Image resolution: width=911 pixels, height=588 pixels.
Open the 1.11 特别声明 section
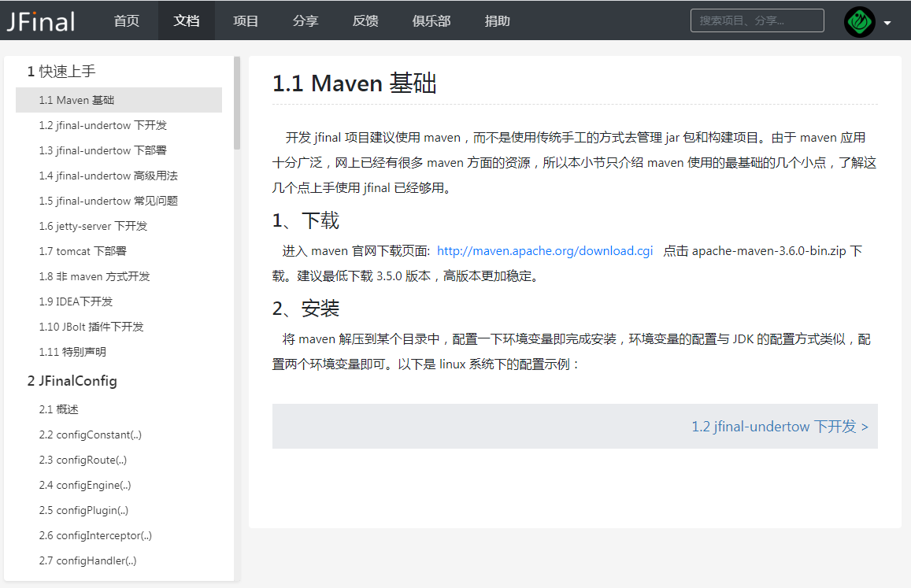[71, 352]
